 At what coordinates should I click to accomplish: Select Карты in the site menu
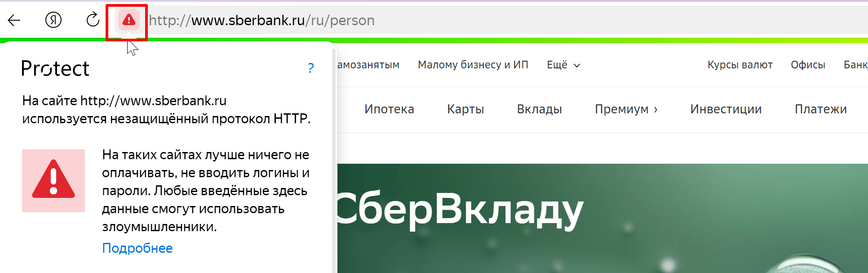pyautogui.click(x=465, y=109)
